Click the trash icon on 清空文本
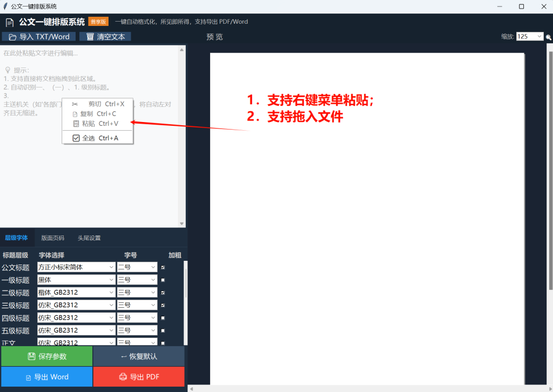This screenshot has width=553, height=392. [x=90, y=37]
